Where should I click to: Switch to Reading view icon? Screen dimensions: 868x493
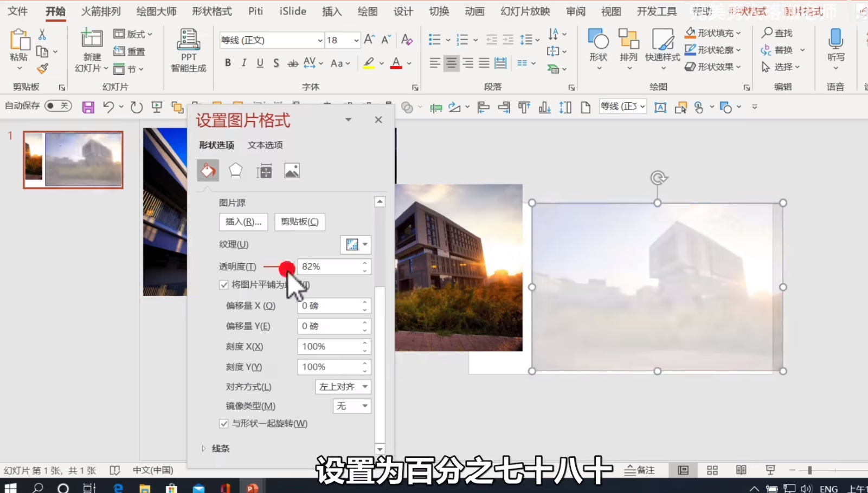(741, 470)
